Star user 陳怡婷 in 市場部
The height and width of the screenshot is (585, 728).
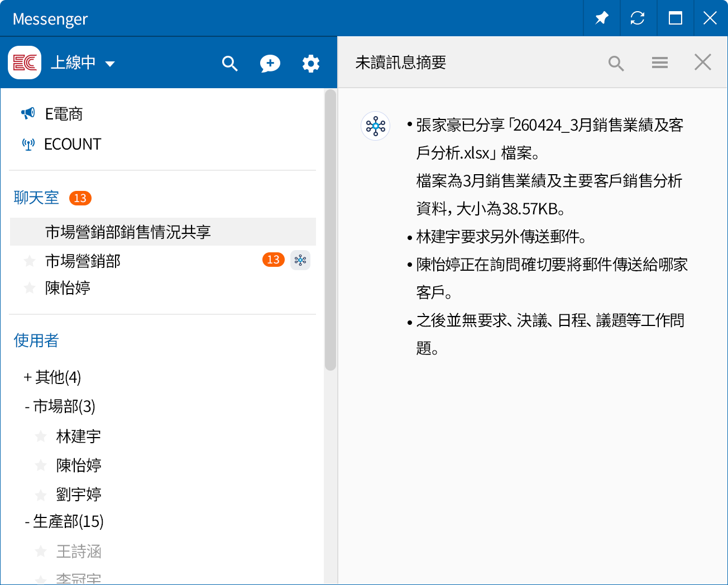(x=41, y=465)
